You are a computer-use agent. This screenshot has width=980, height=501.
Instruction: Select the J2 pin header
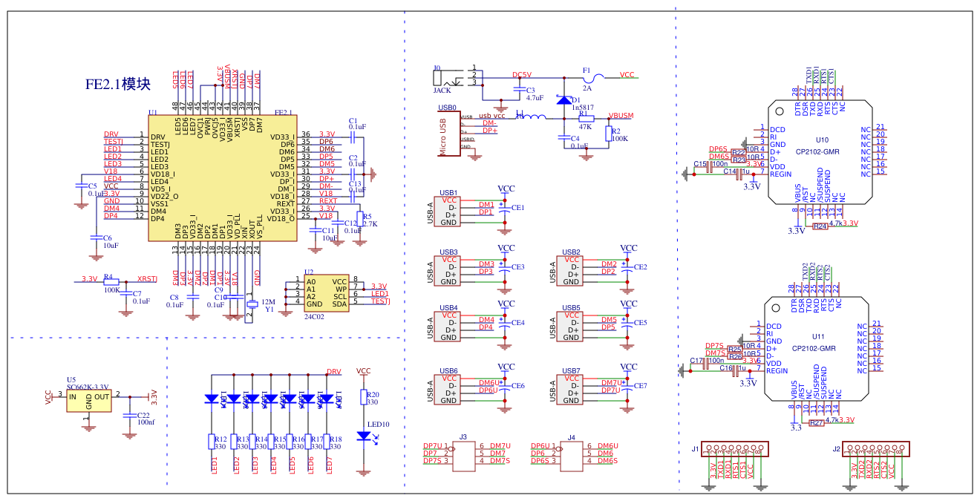(875, 448)
